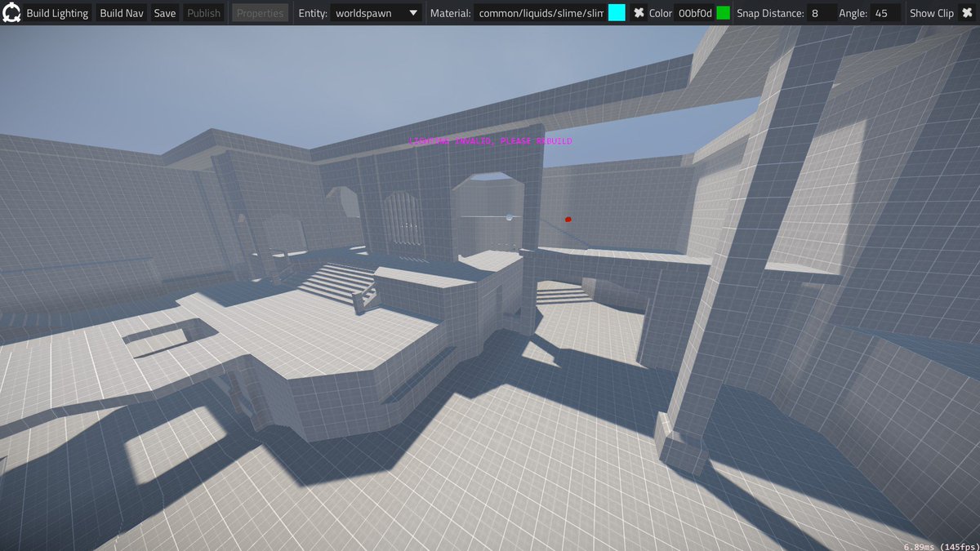Screen dimensions: 980x551
Task: Open the green color swatch picker
Action: coord(723,13)
